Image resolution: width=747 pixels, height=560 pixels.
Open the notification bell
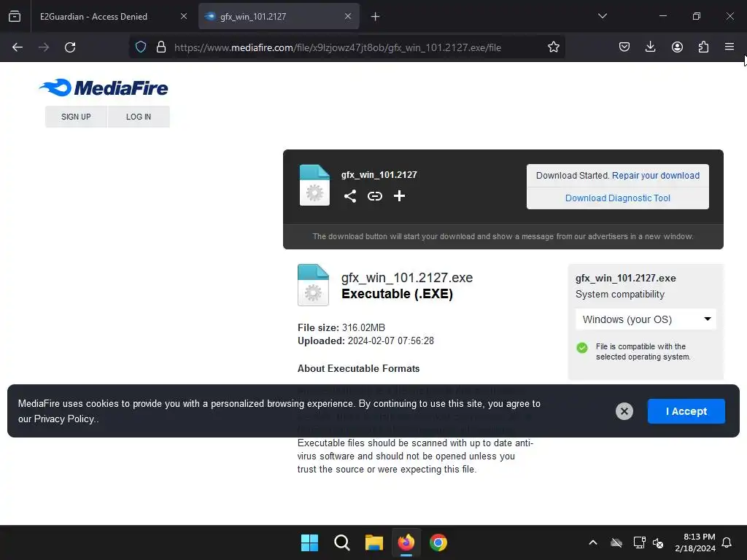tap(727, 542)
